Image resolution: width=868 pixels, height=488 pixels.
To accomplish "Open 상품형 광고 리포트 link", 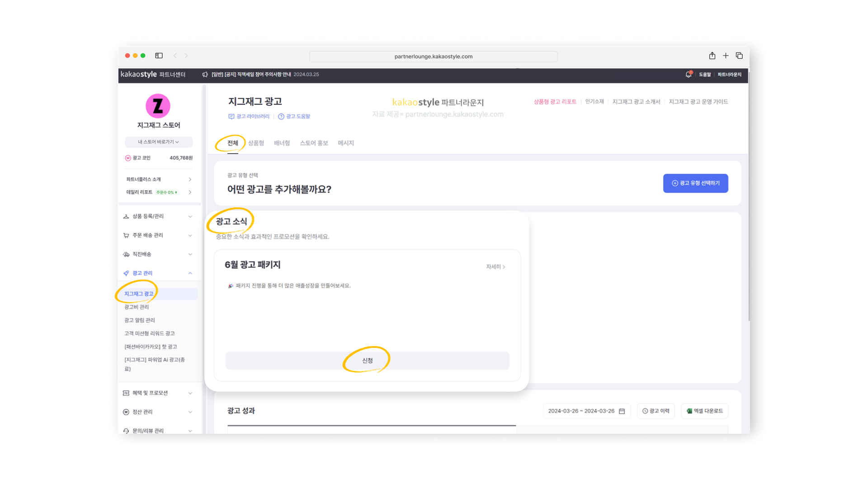I will [x=555, y=102].
